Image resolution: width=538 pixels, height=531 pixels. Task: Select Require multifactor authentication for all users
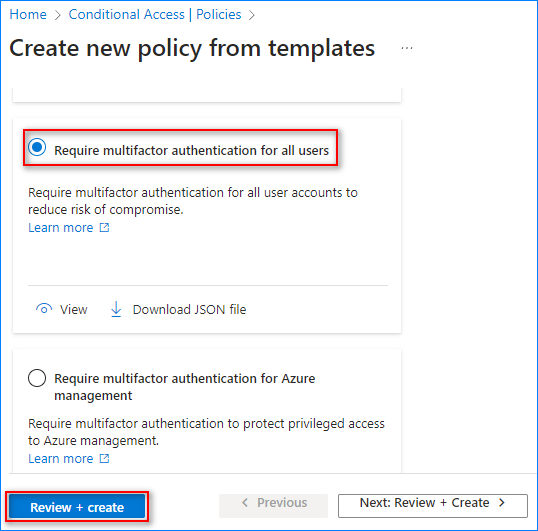37,147
